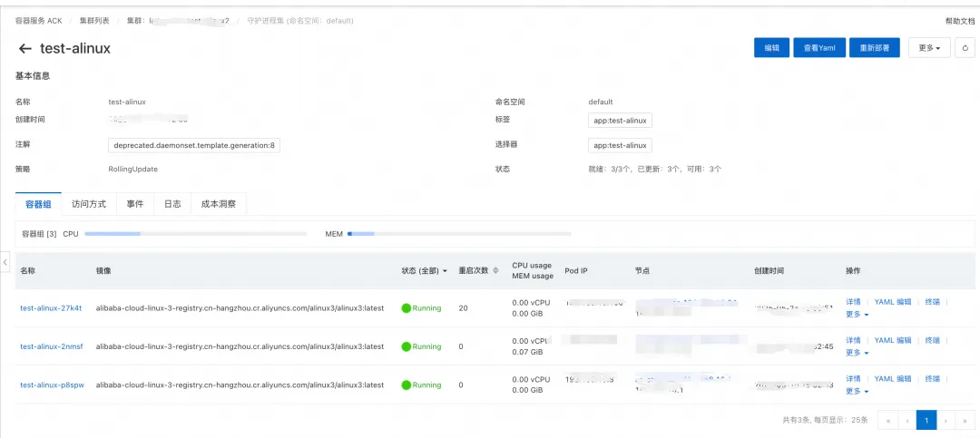The image size is (980, 438).
Task: Switch to the 成本洞察 tab
Action: (219, 204)
